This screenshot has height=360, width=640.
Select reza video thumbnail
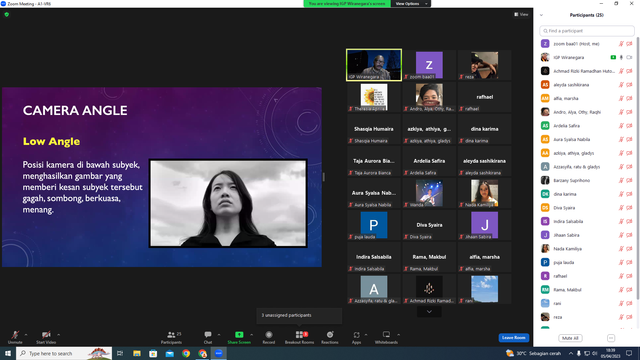[x=484, y=65]
